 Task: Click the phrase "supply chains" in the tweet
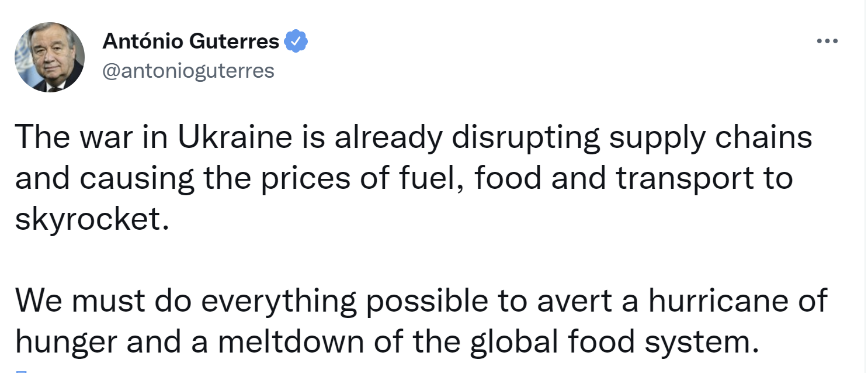coord(711,139)
